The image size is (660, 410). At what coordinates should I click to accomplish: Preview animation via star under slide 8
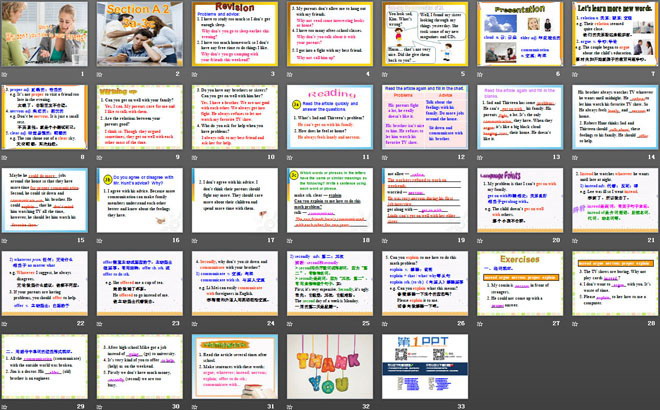(5, 157)
